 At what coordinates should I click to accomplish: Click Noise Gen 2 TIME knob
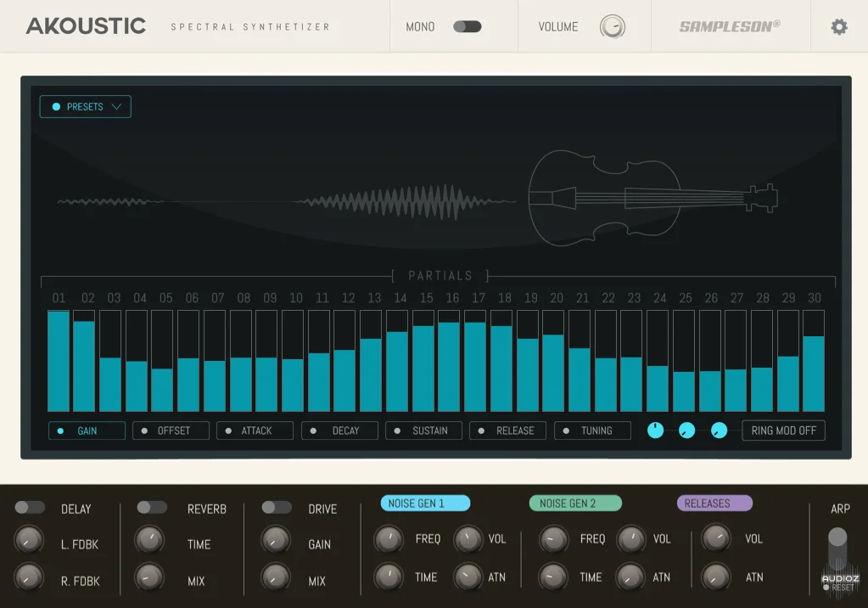point(553,577)
